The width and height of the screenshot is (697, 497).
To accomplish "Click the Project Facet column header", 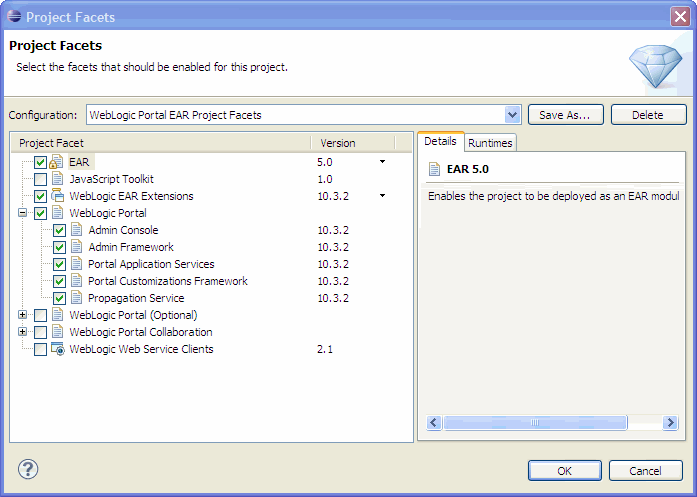I will tap(160, 143).
